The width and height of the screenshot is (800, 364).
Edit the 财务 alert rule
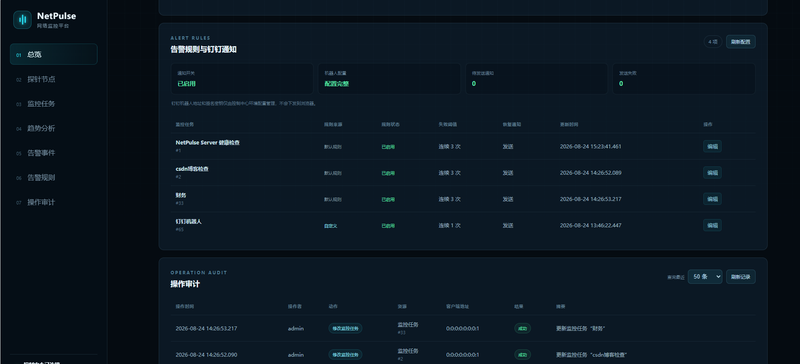click(x=712, y=199)
